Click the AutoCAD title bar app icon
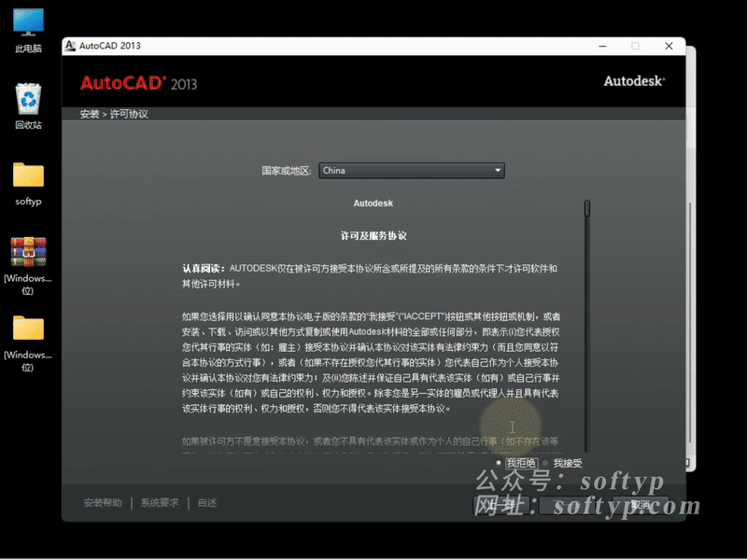747x560 pixels. click(70, 46)
